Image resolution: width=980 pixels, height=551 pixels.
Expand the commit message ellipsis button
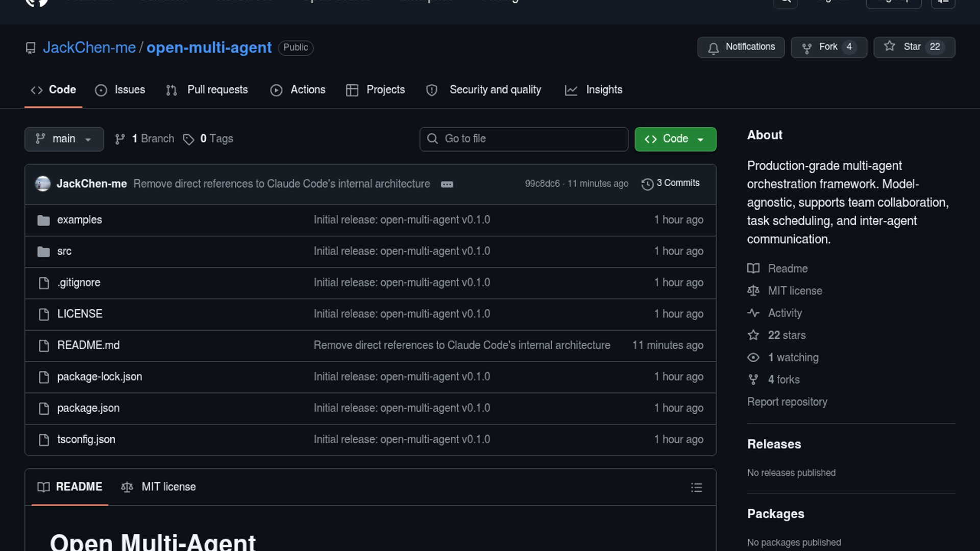447,184
